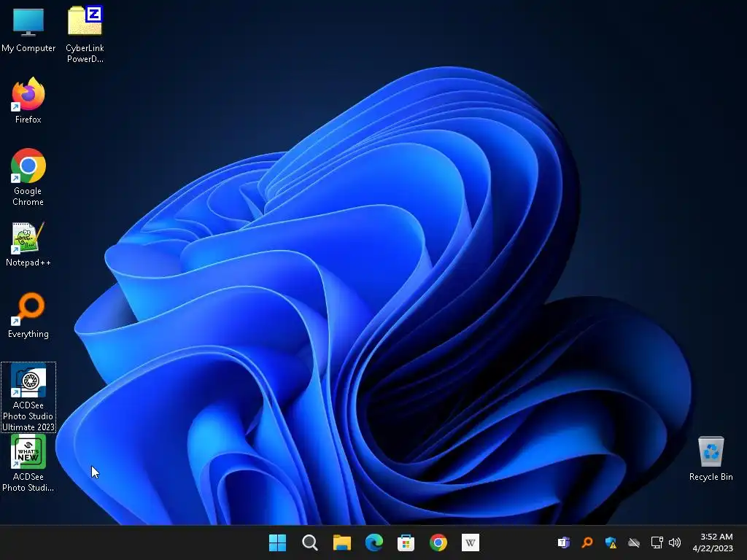
Task: Open the Windows Start menu
Action: click(x=277, y=542)
